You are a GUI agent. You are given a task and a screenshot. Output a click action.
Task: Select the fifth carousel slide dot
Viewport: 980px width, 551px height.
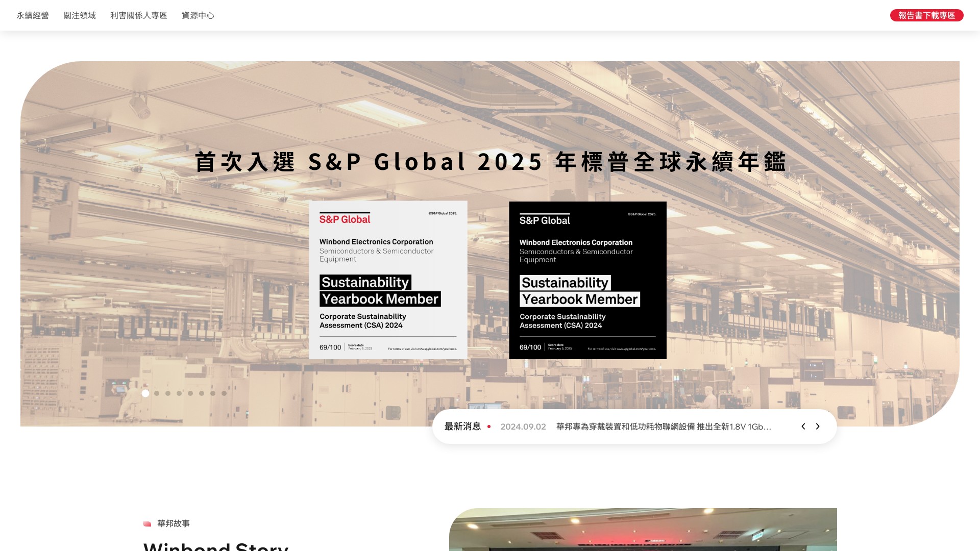(190, 393)
